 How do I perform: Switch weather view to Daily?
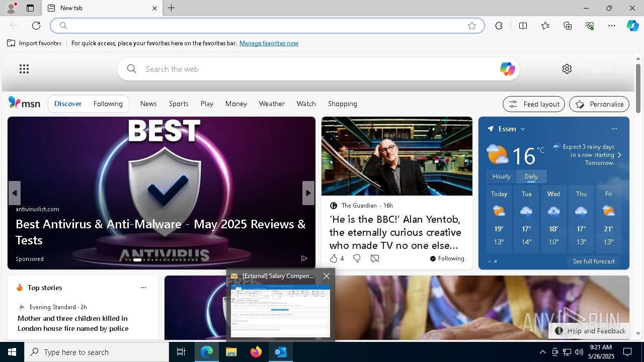pos(531,176)
